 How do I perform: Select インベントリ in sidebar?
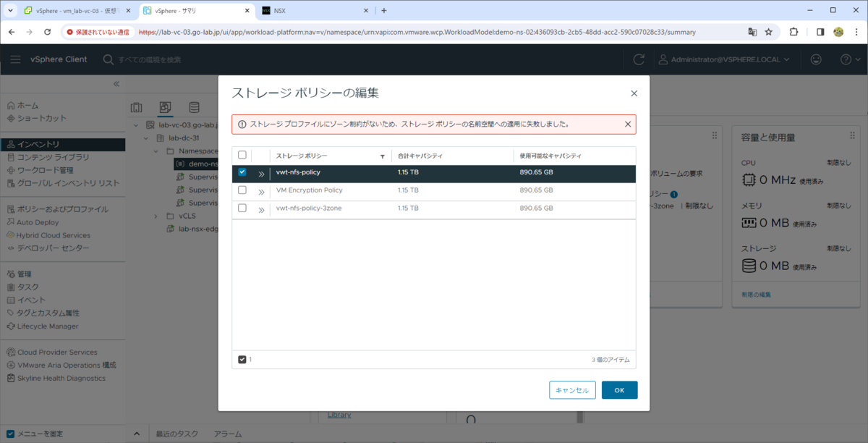62,144
